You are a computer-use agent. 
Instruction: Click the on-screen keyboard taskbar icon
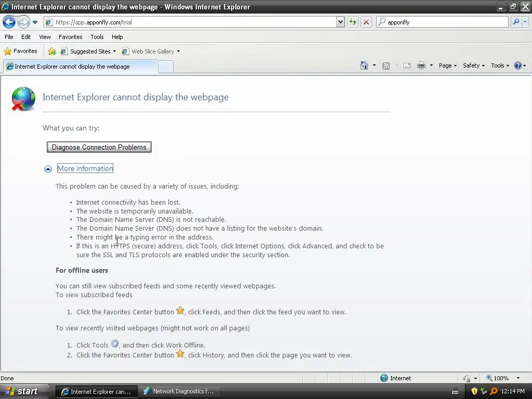click(455, 392)
